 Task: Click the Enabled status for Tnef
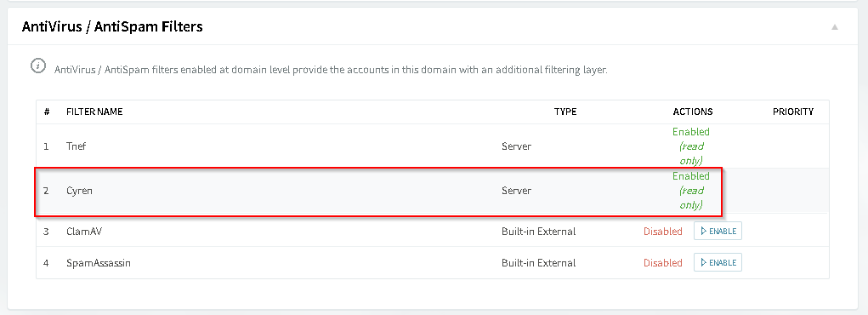[x=691, y=132]
